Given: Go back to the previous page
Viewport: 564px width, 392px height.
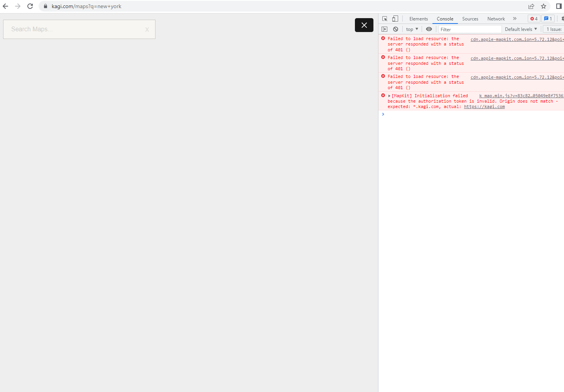Looking at the screenshot, I should [x=5, y=6].
